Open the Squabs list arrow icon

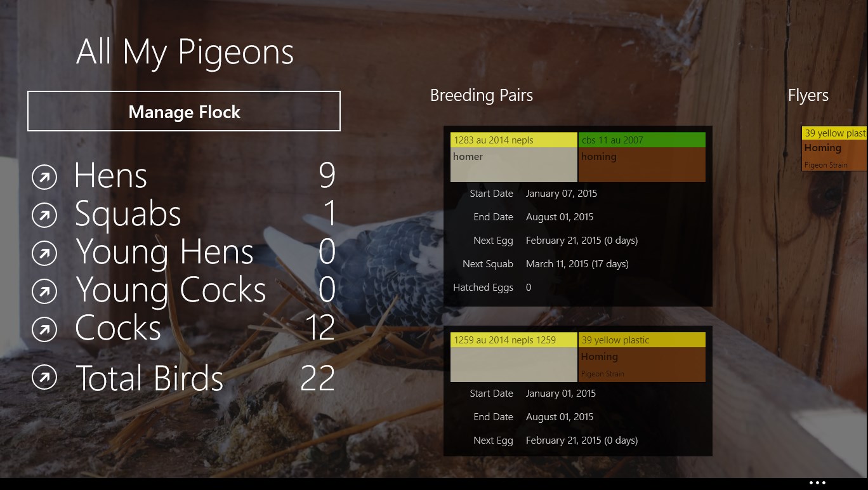pyautogui.click(x=44, y=216)
